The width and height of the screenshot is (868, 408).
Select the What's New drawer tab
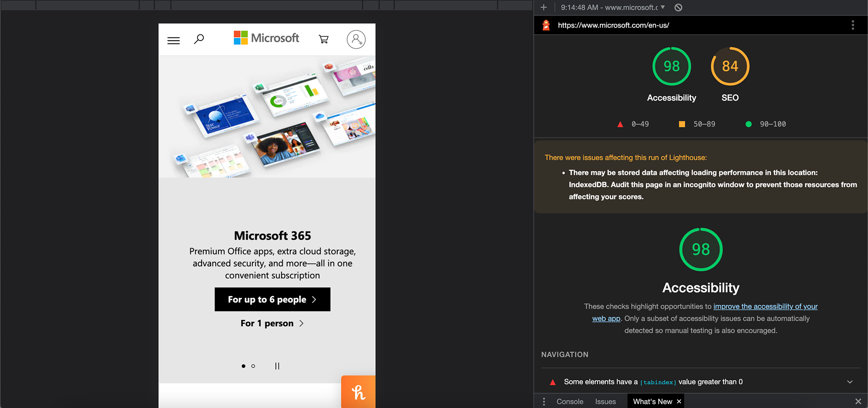(652, 401)
